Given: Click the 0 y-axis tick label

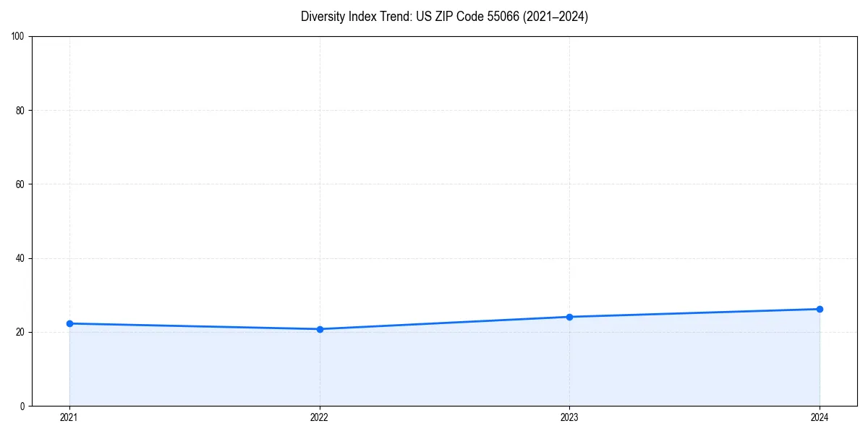Looking at the screenshot, I should point(23,404).
